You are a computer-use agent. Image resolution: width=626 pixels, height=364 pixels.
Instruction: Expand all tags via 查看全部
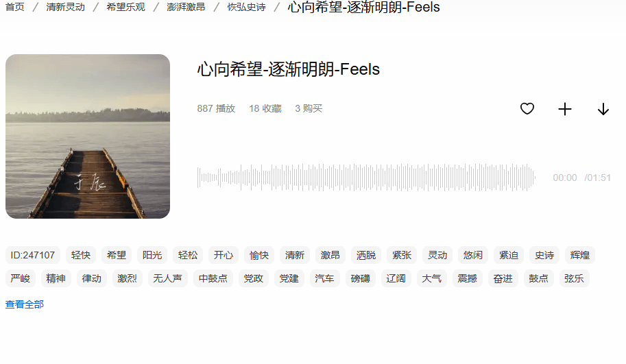[25, 304]
